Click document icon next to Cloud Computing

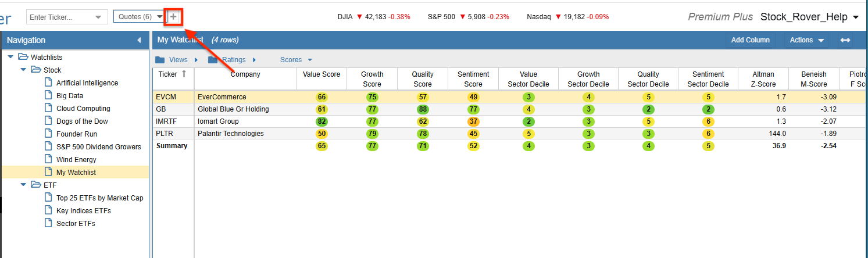(49, 108)
